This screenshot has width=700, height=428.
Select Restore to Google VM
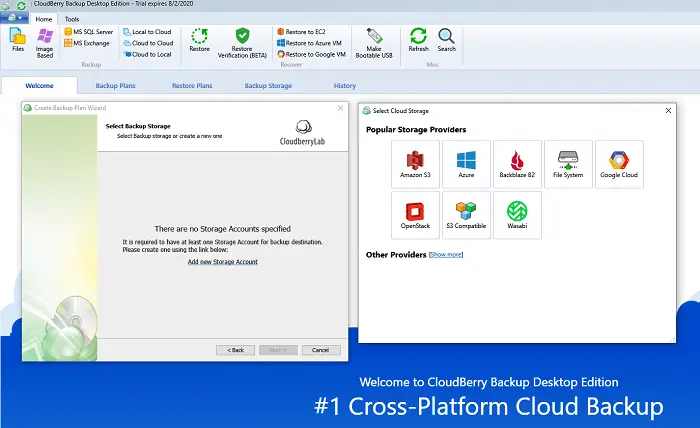tap(312, 54)
